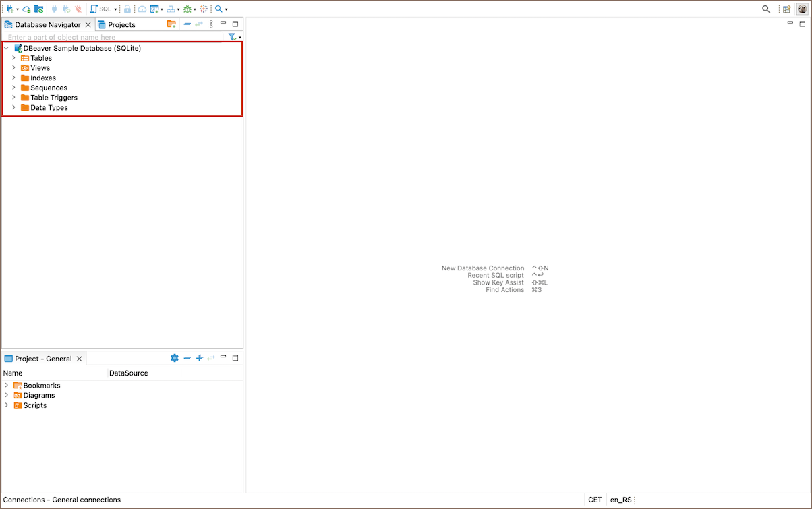Viewport: 812px width, 509px height.
Task: Click the new folder icon in Navigator toolbar
Action: (x=171, y=24)
